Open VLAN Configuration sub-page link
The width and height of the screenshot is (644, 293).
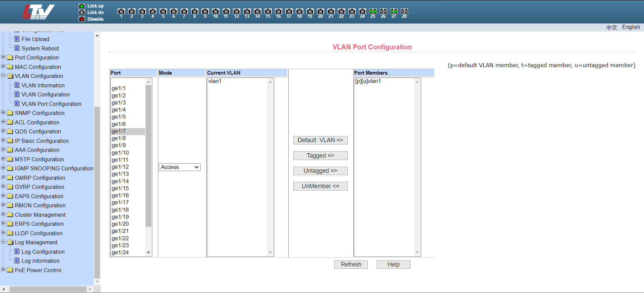[46, 94]
